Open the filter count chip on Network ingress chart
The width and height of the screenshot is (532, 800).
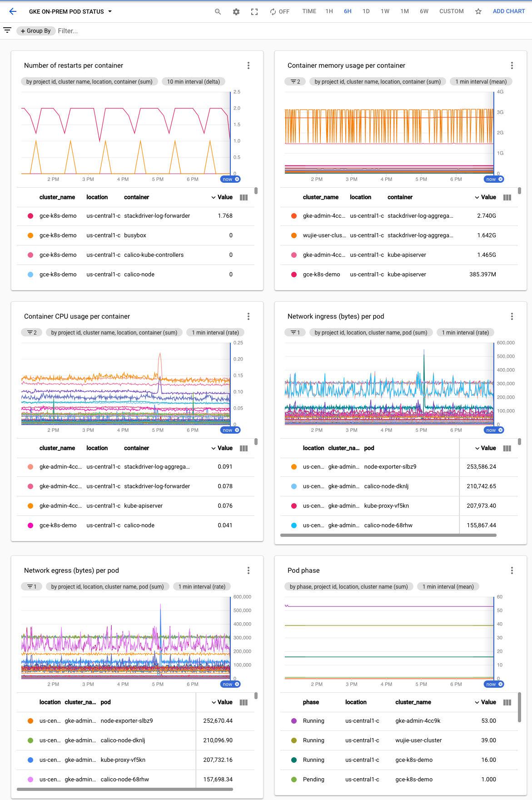[x=295, y=333]
